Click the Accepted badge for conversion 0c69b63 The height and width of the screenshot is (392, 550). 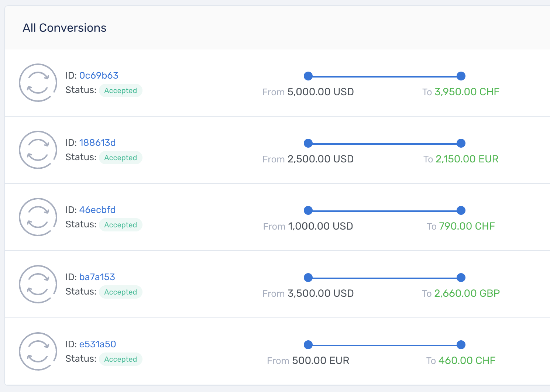[x=121, y=90]
